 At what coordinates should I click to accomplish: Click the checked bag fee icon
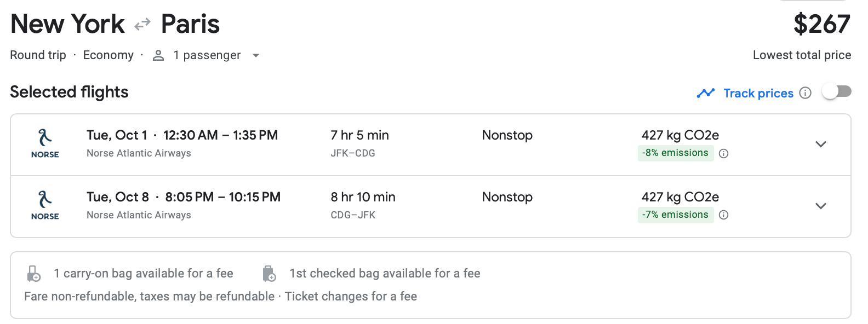coord(269,273)
